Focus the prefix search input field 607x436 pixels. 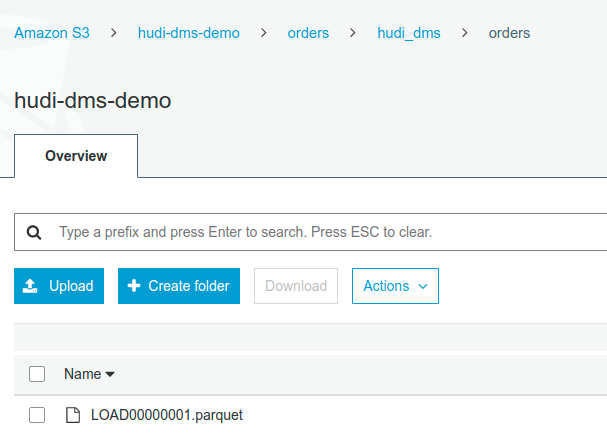click(320, 232)
